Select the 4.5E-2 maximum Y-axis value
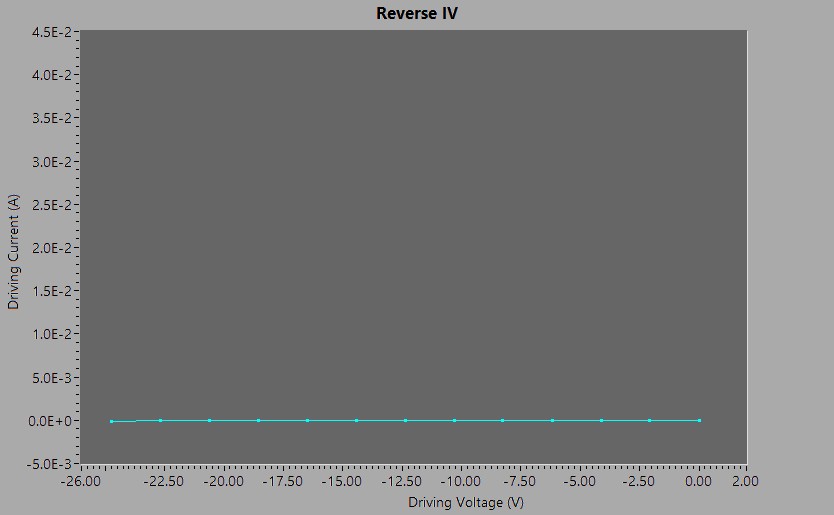The image size is (834, 515). point(51,32)
